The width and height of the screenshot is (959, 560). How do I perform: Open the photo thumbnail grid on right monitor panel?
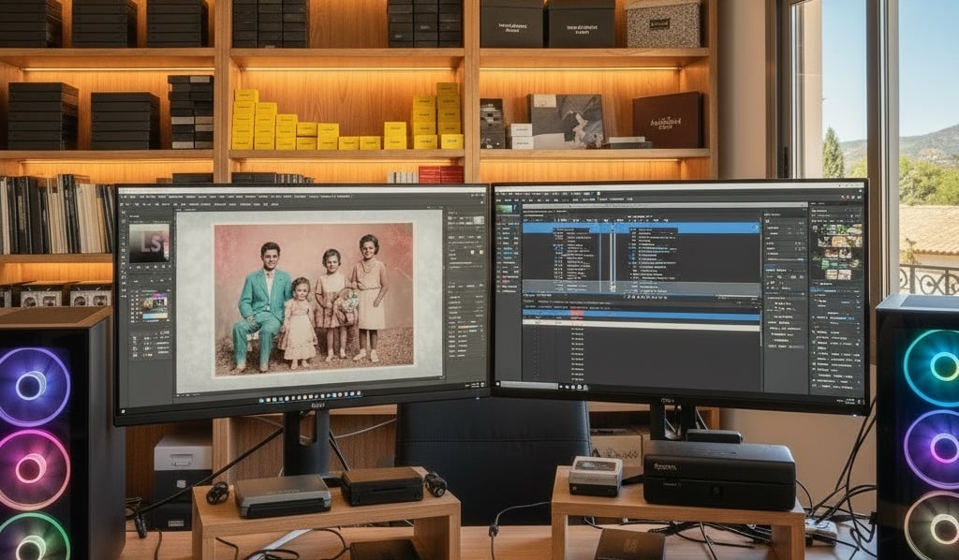836,252
